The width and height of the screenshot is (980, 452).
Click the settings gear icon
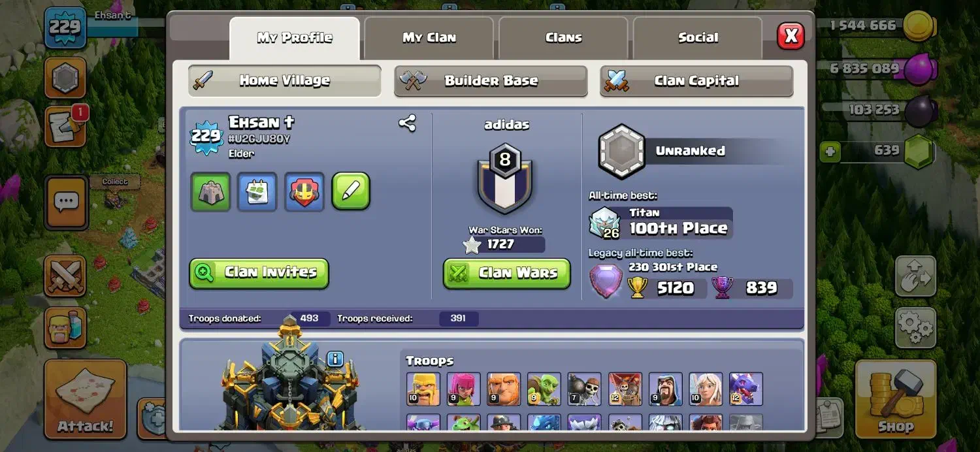(x=915, y=327)
